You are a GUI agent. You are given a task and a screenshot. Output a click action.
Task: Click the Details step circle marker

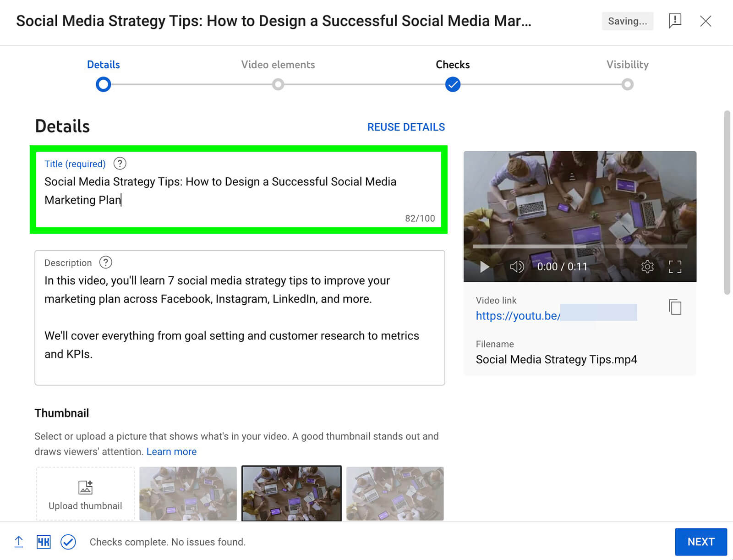point(104,84)
